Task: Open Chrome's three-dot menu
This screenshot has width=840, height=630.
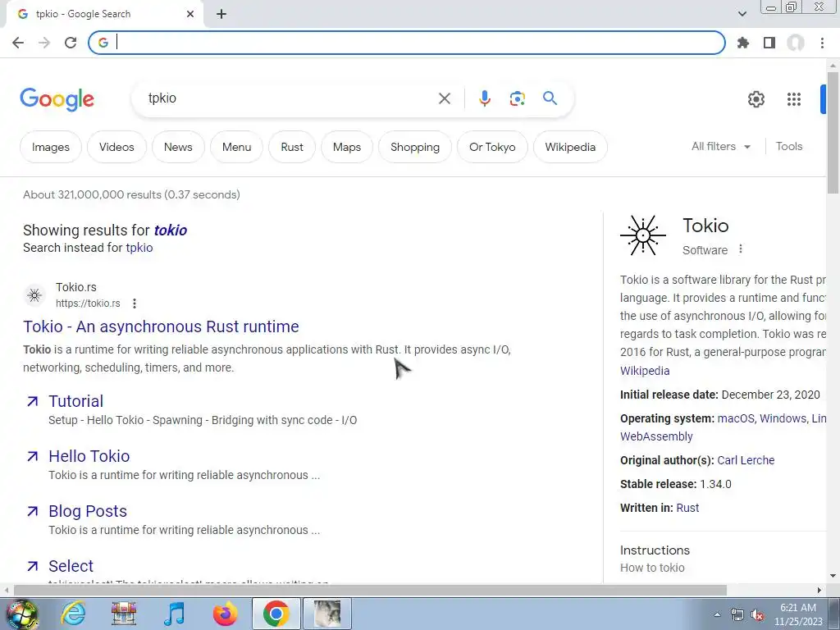Action: pyautogui.click(x=822, y=43)
